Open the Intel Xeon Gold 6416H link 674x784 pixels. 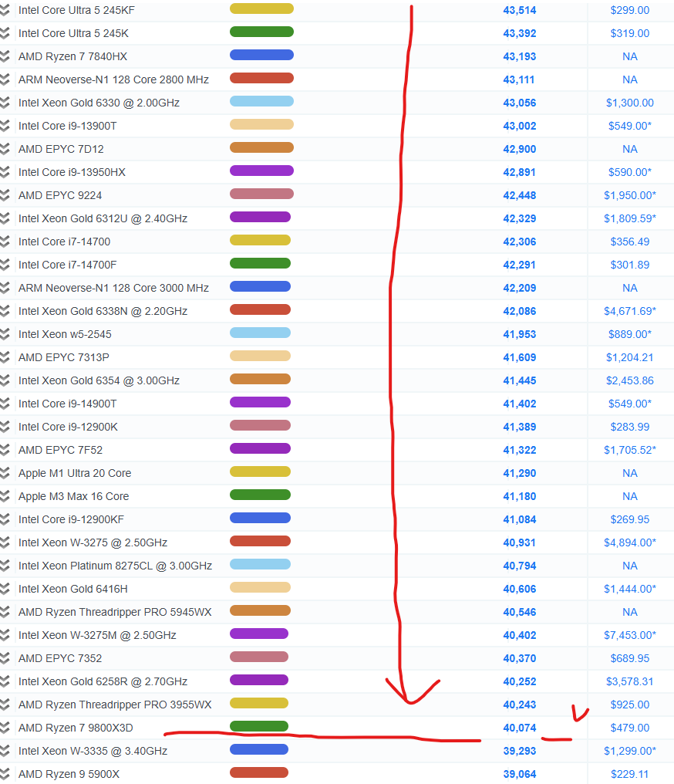(73, 590)
